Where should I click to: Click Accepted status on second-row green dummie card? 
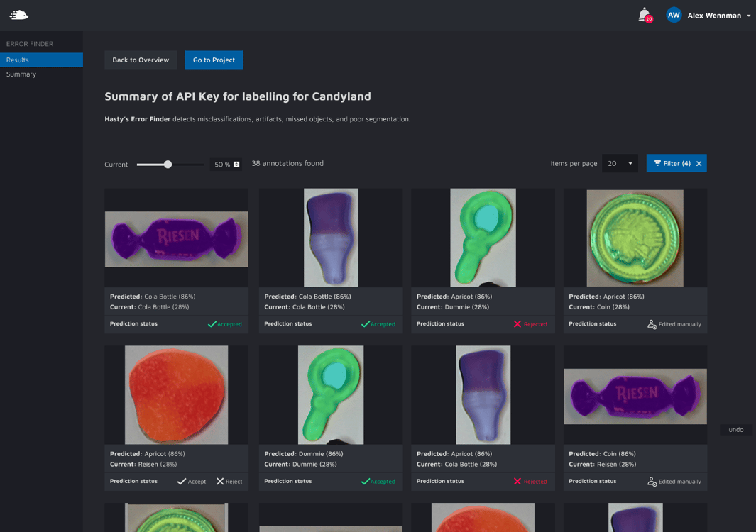378,481
